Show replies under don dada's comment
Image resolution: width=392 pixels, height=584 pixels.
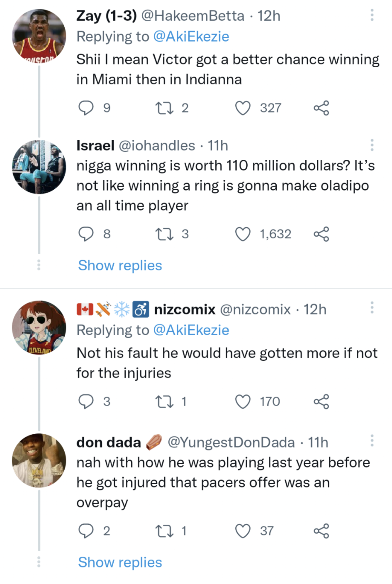tap(120, 562)
